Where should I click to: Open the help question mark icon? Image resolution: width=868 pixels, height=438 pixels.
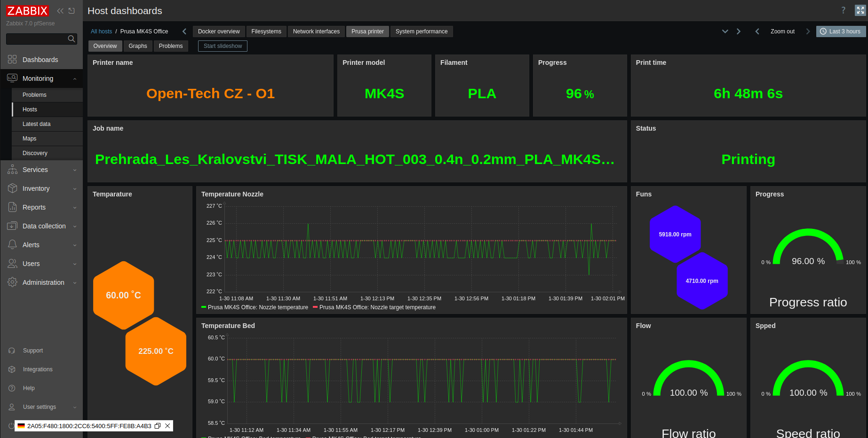point(843,10)
